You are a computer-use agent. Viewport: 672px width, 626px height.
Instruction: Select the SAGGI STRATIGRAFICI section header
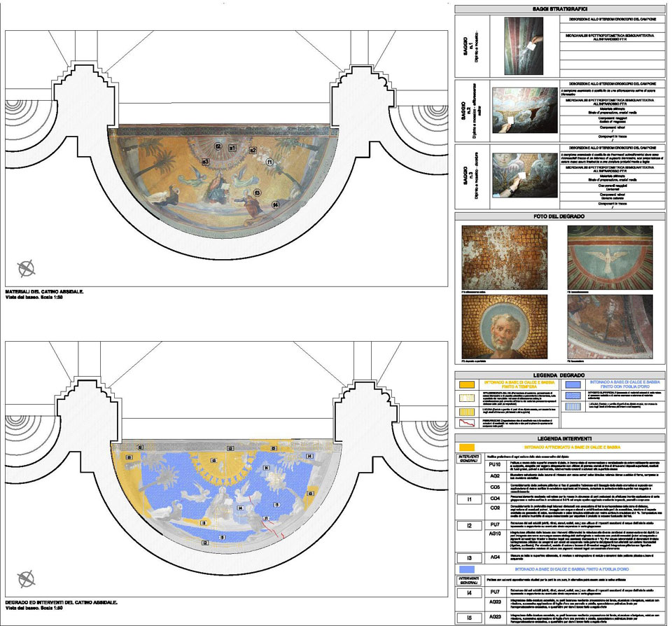tap(560, 8)
